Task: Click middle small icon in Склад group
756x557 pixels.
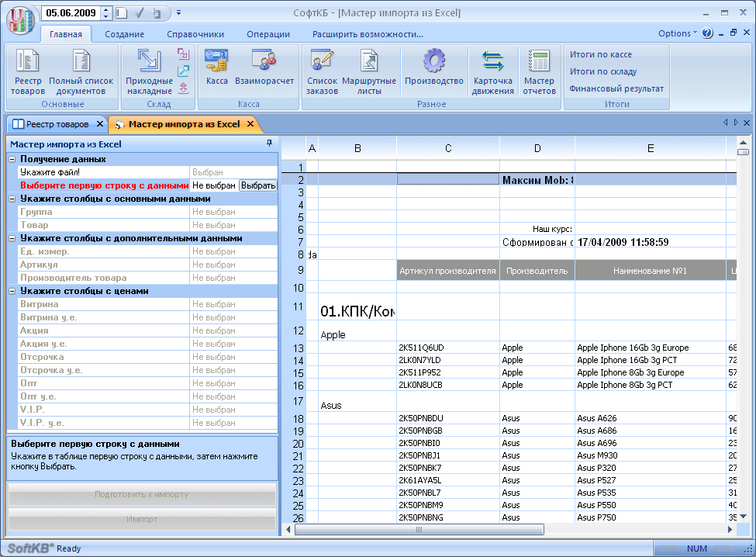Action: pos(183,71)
